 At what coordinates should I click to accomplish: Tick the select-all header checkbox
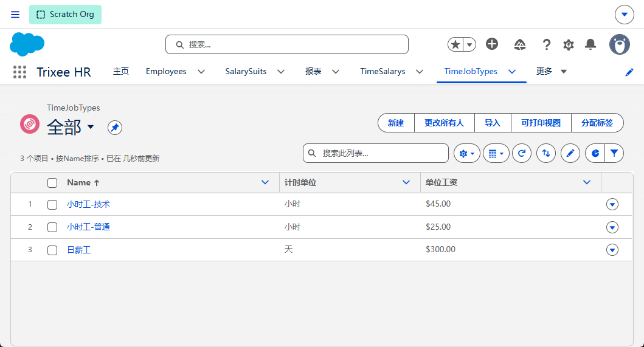(52, 183)
